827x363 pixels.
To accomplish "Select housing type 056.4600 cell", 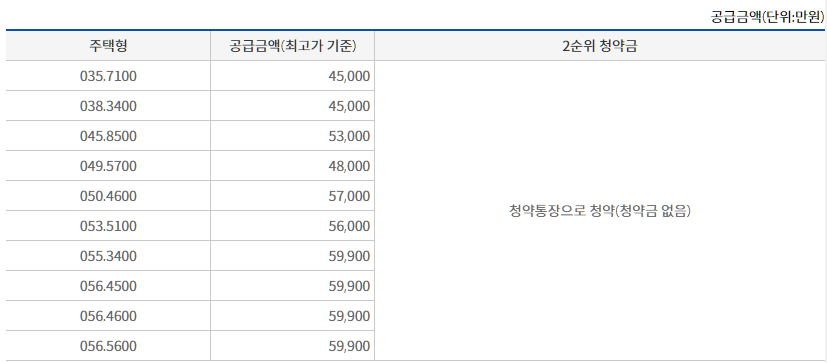I will [x=108, y=317].
